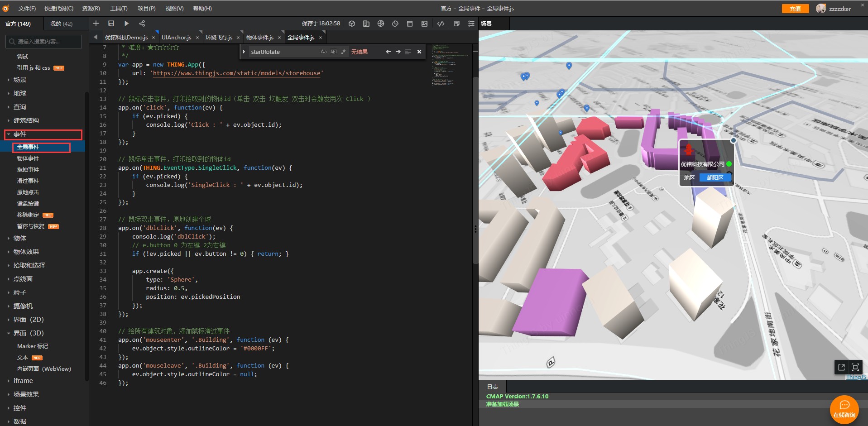
Task: Enable regular expression search option
Action: (x=343, y=52)
